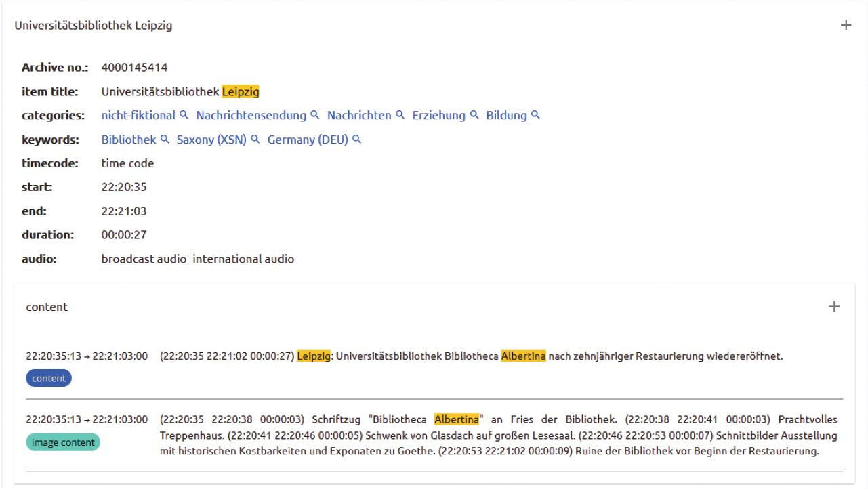Expand the Universitätsbibliothek Leipzig panel with plus
Viewport: 868px width, 489px height.
(846, 25)
